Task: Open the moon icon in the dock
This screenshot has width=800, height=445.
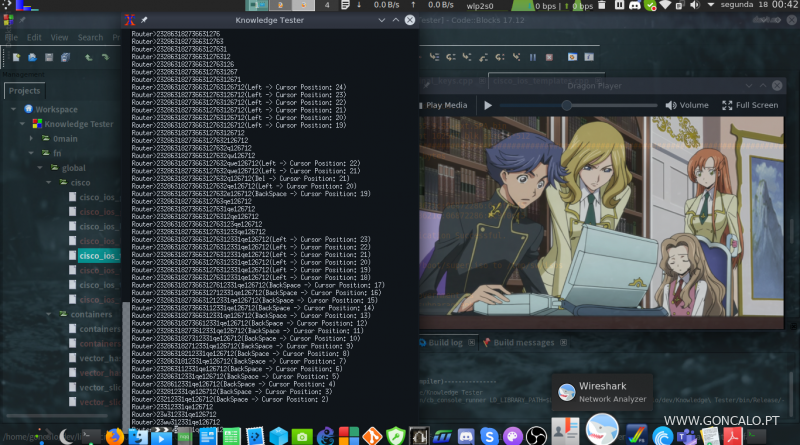Action: [x=66, y=437]
